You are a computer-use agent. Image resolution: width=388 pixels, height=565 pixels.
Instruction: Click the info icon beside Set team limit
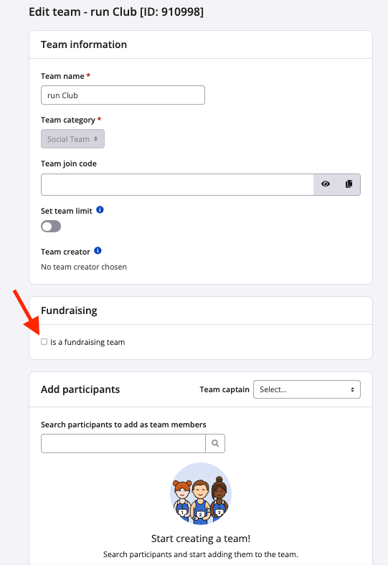(x=100, y=210)
